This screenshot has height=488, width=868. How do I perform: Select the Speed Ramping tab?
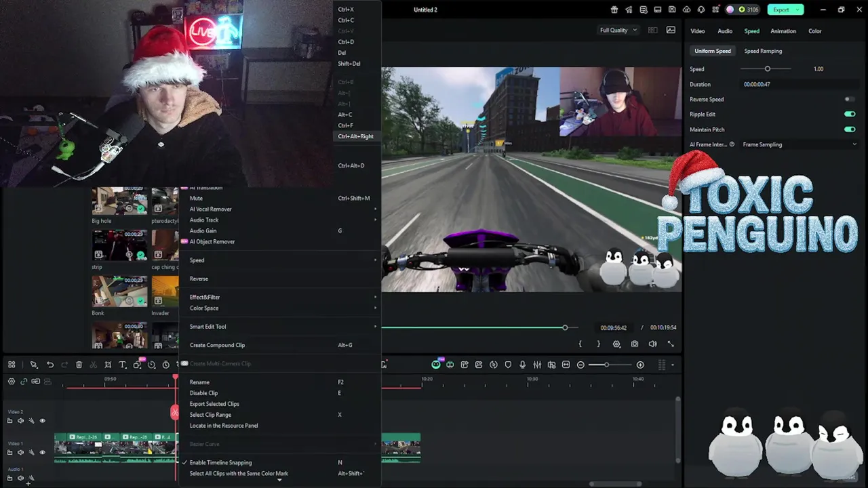click(x=763, y=51)
